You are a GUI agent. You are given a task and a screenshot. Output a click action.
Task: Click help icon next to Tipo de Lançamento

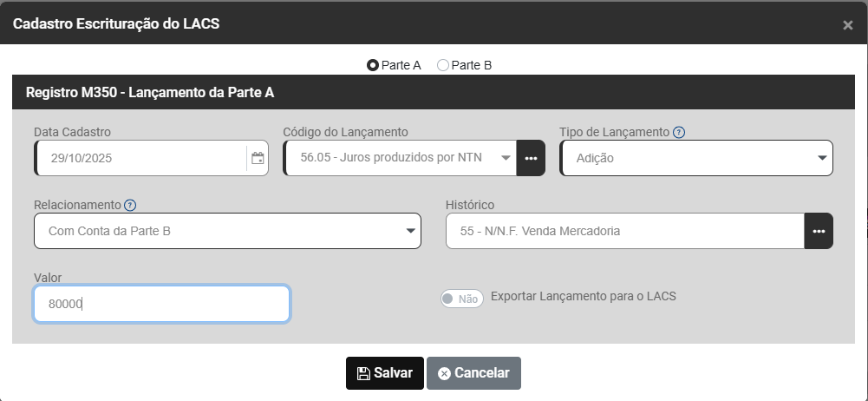[679, 133]
